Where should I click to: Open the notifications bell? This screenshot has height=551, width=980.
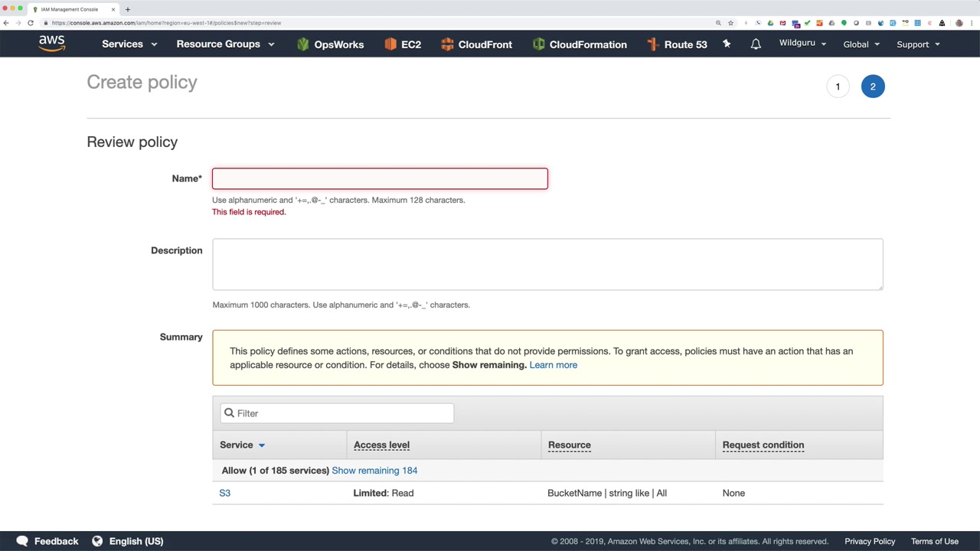(x=756, y=44)
